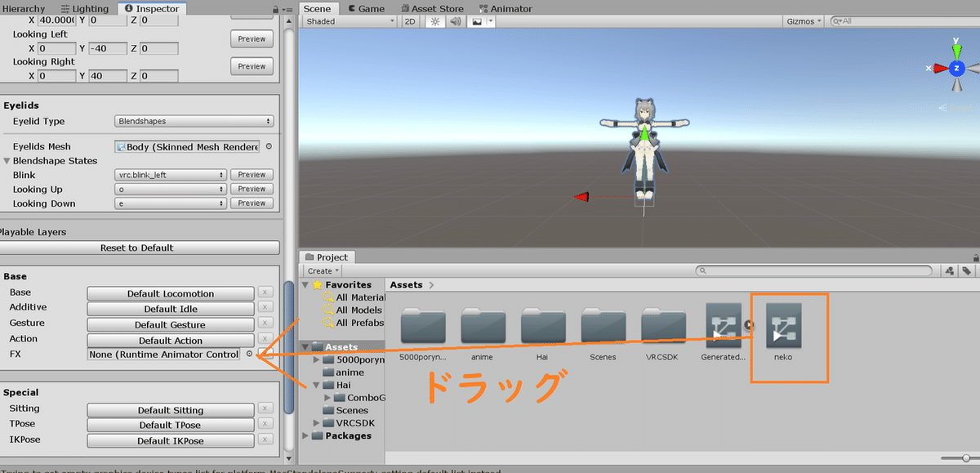The image size is (980, 473).
Task: Open the Blink blendshape dropdown
Action: point(171,175)
